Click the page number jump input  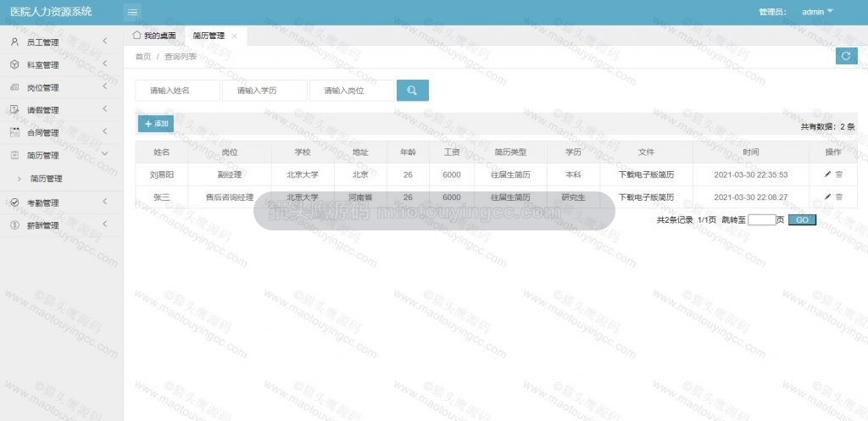762,219
